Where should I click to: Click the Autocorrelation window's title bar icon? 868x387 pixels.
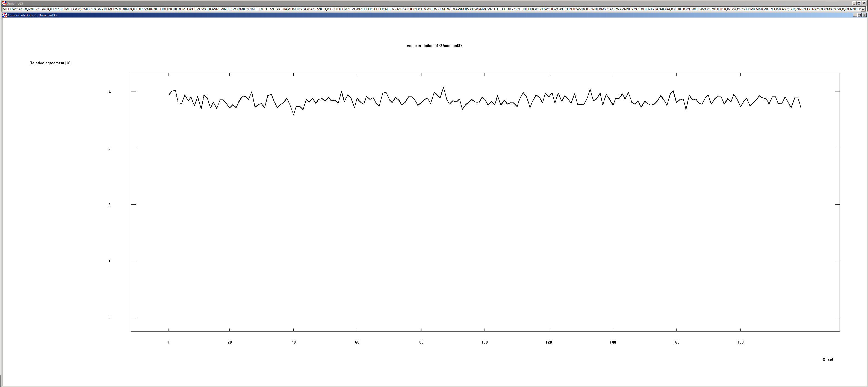pyautogui.click(x=4, y=15)
